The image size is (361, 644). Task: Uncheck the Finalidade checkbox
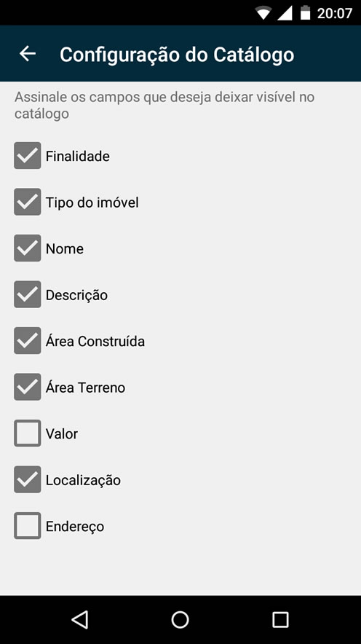[28, 156]
